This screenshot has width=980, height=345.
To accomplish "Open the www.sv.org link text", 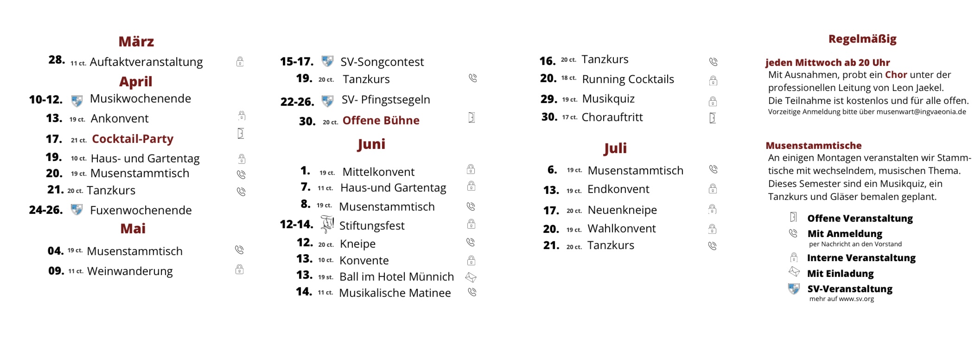I will point(856,299).
